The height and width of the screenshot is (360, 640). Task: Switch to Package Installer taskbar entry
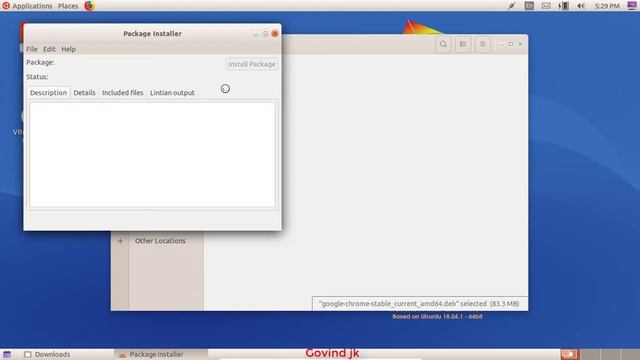[x=161, y=354]
